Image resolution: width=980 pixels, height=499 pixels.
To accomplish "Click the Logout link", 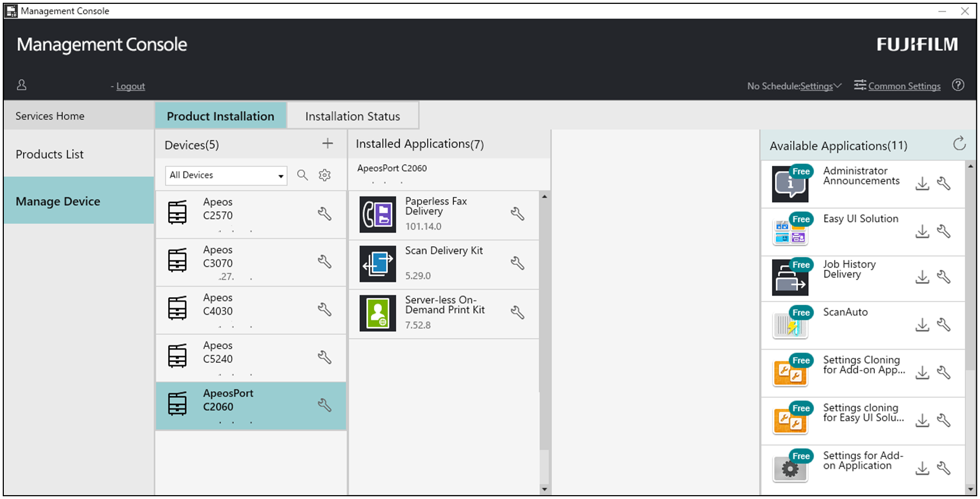I will tap(130, 86).
